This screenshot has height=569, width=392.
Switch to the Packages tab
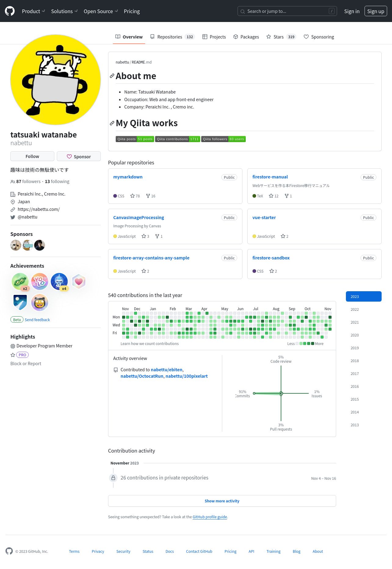[246, 37]
